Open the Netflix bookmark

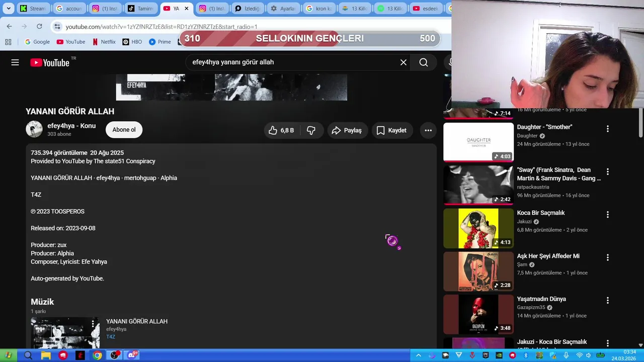pyautogui.click(x=104, y=42)
